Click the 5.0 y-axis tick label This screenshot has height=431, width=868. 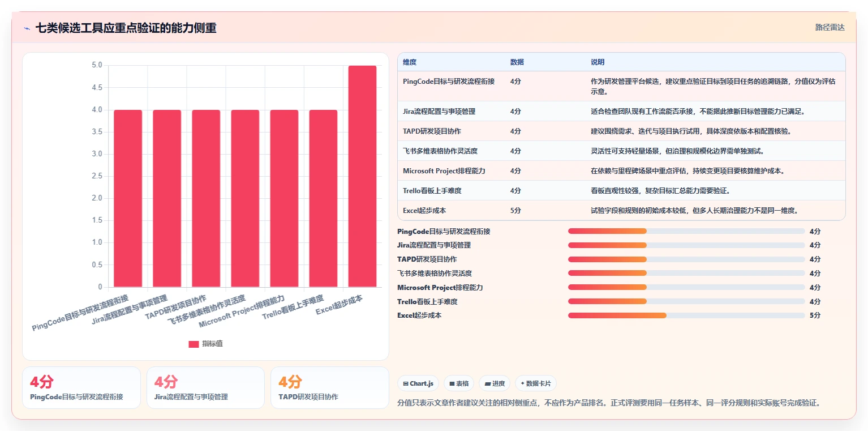97,65
